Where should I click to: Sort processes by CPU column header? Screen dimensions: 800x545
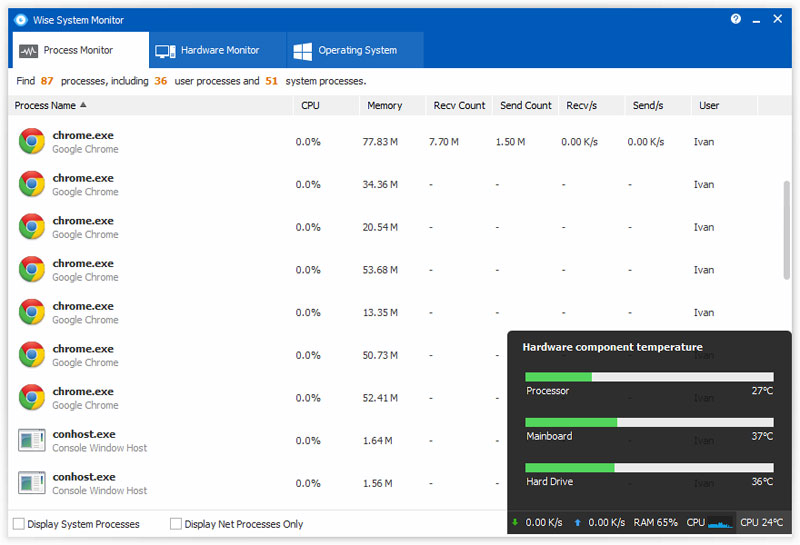[x=310, y=105]
